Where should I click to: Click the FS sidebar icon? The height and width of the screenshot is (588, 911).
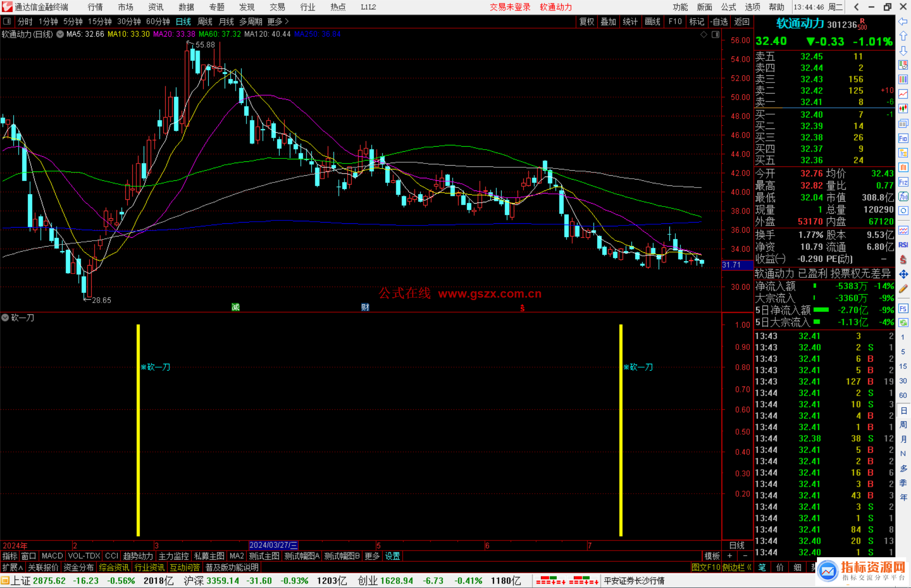(903, 309)
